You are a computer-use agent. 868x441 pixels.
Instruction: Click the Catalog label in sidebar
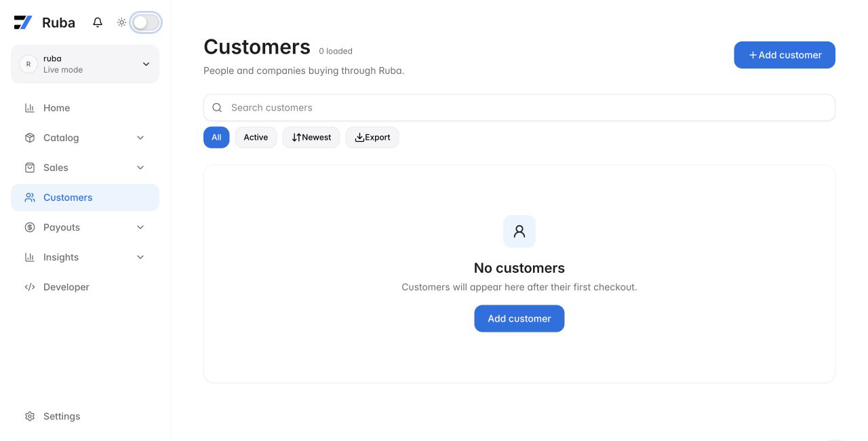tap(61, 138)
